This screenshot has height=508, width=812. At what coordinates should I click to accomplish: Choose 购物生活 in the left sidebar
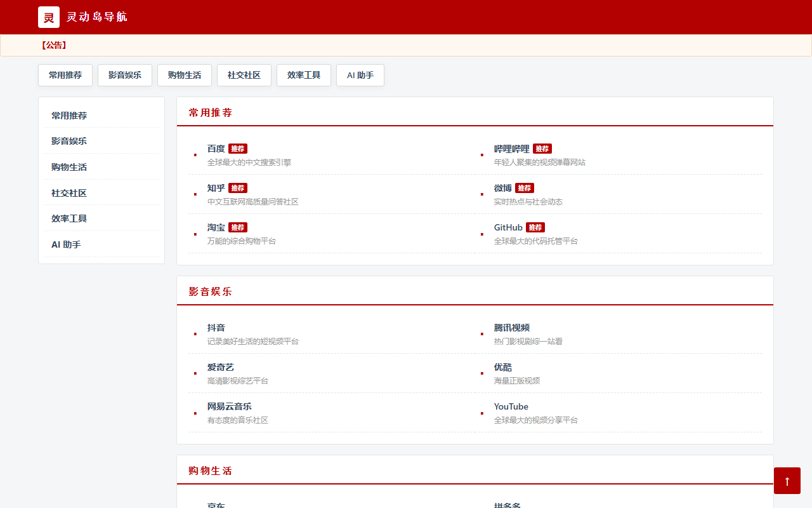click(x=101, y=167)
